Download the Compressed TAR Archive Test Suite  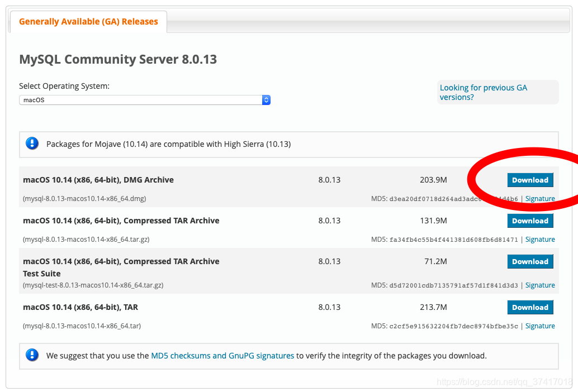pyautogui.click(x=530, y=262)
